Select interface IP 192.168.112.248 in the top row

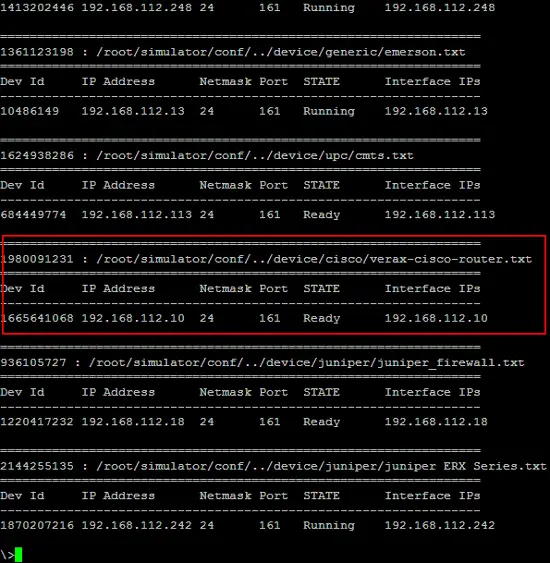pyautogui.click(x=440, y=8)
